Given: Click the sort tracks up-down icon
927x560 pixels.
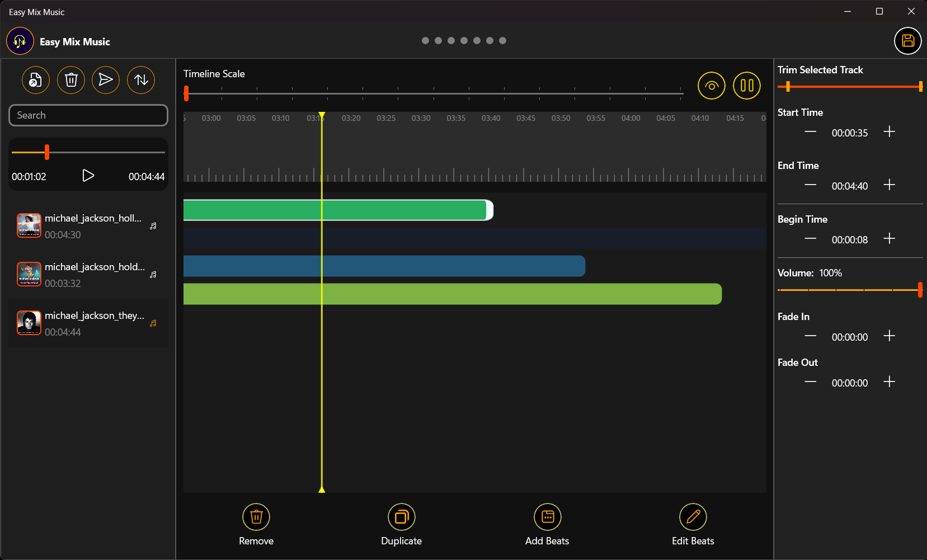Looking at the screenshot, I should 140,80.
